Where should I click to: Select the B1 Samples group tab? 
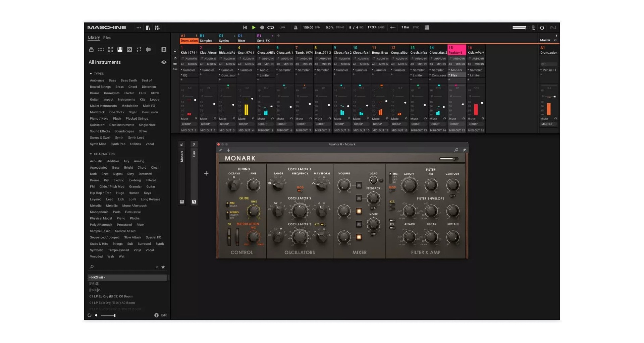(208, 38)
